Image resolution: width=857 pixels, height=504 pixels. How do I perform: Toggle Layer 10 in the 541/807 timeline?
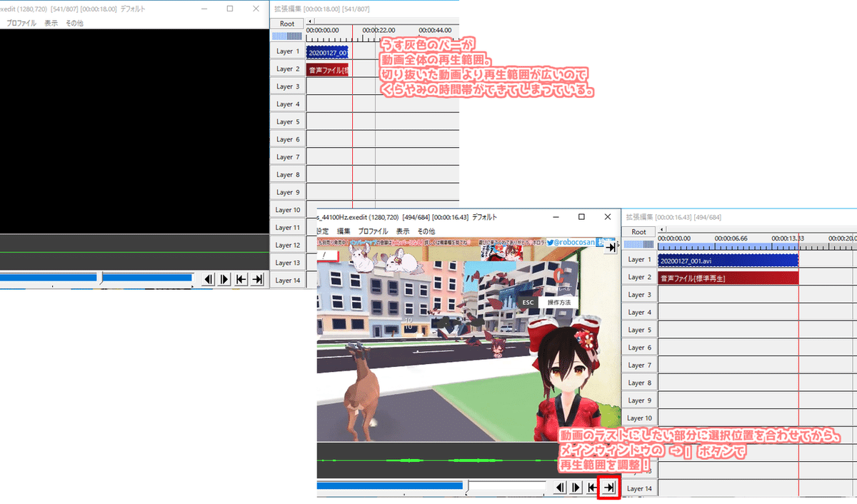pyautogui.click(x=287, y=210)
